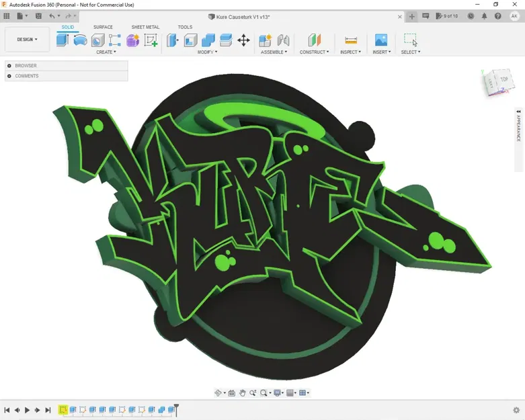Open timeline settings gear

(x=516, y=410)
